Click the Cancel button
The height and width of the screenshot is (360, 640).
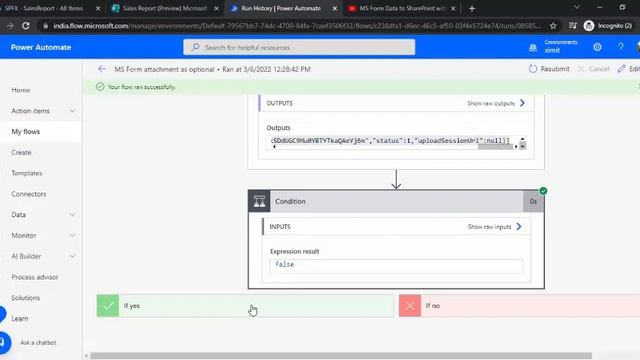(594, 69)
